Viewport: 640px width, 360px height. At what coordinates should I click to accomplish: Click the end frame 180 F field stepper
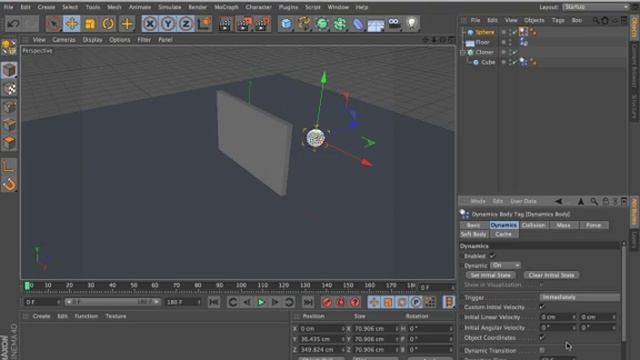[x=199, y=302]
